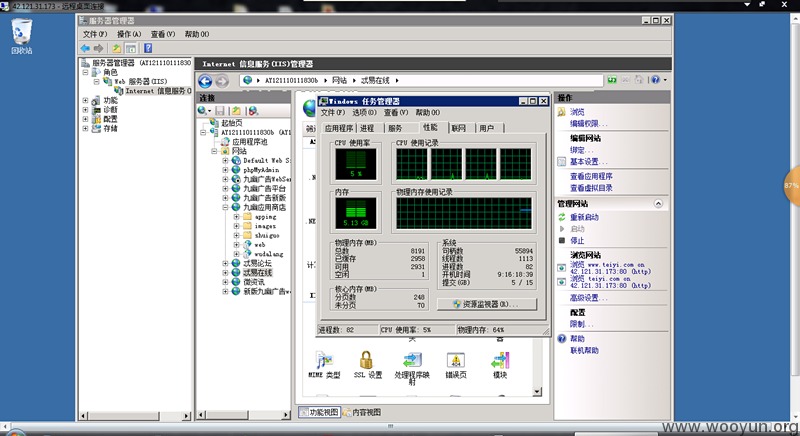Click the 绑定... link
This screenshot has height=436, width=800.
[x=581, y=150]
